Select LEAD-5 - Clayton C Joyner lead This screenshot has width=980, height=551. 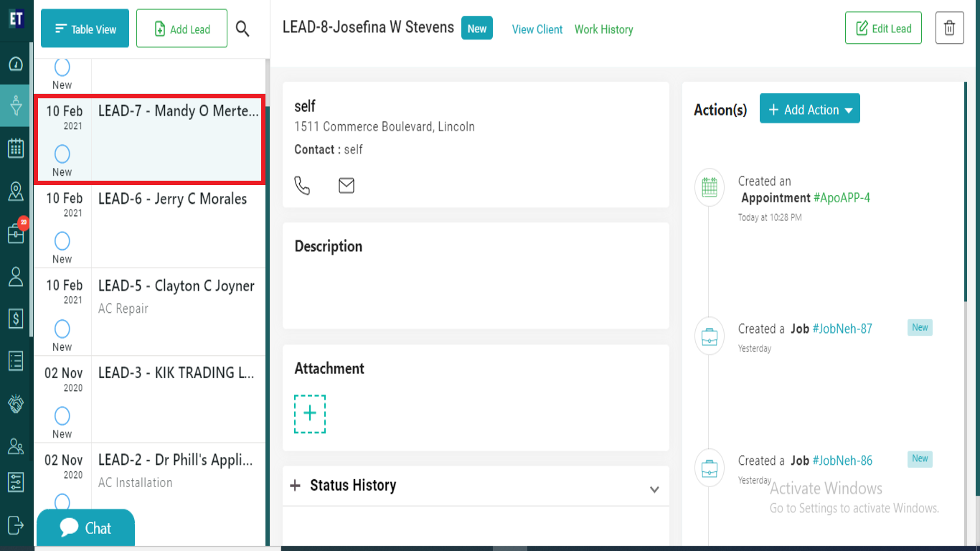[149, 312]
